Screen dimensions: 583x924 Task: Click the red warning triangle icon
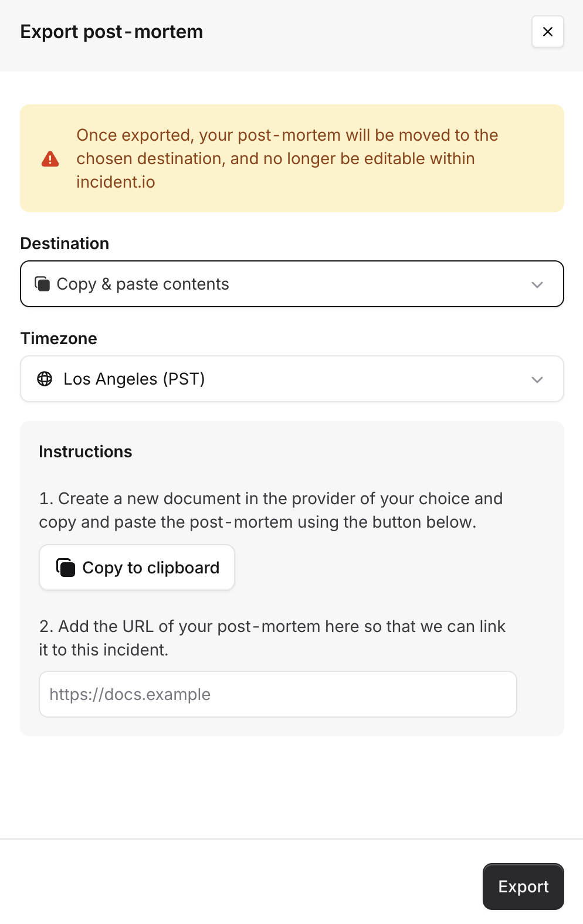pyautogui.click(x=50, y=159)
